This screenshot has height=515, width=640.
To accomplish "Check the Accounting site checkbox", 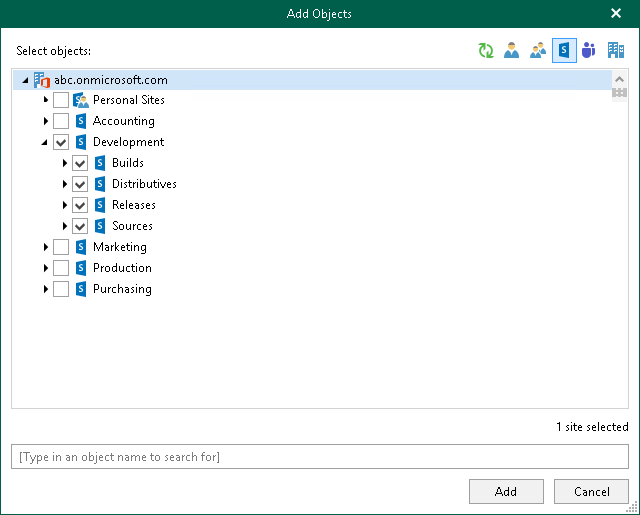I will tap(61, 121).
